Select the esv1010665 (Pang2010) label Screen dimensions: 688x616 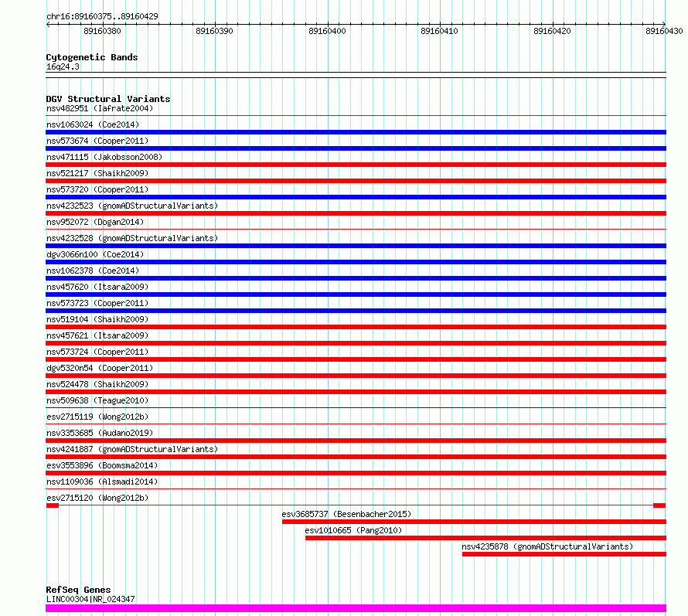(353, 530)
